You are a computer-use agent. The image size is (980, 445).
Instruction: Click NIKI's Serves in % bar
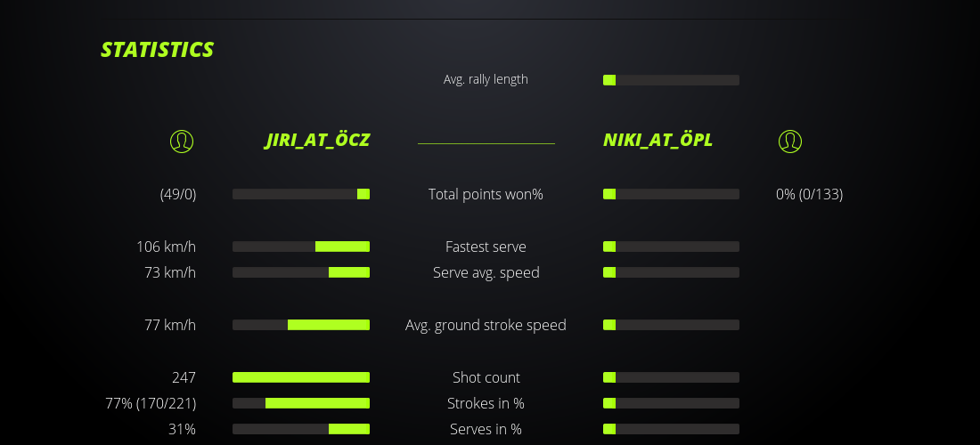pos(671,429)
